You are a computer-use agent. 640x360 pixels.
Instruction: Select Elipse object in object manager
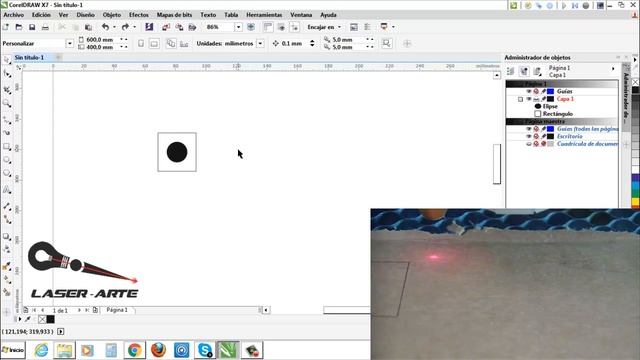tap(550, 106)
